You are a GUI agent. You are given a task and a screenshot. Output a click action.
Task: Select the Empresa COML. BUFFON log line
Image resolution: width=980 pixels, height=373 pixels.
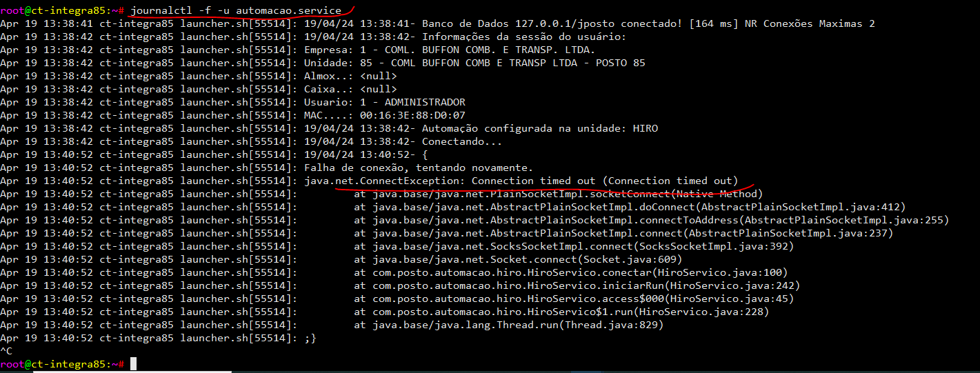[x=449, y=50]
